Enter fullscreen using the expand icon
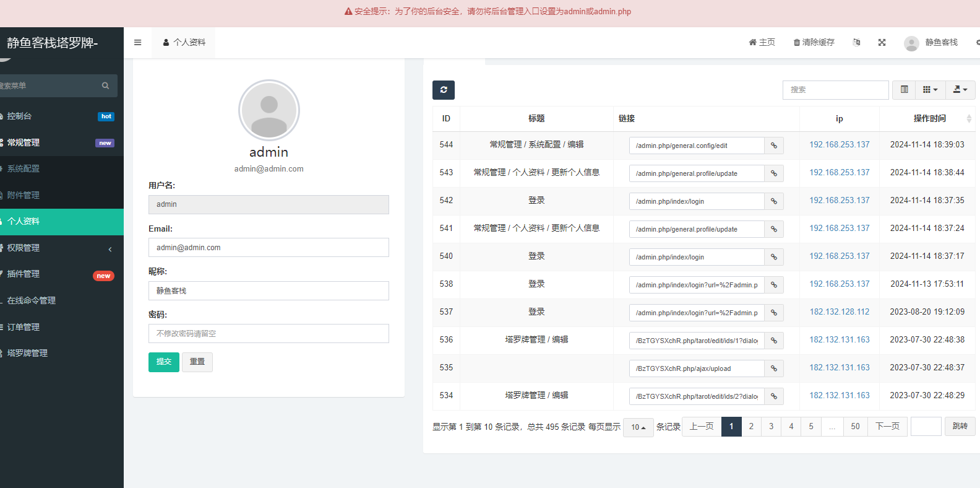 pos(882,43)
